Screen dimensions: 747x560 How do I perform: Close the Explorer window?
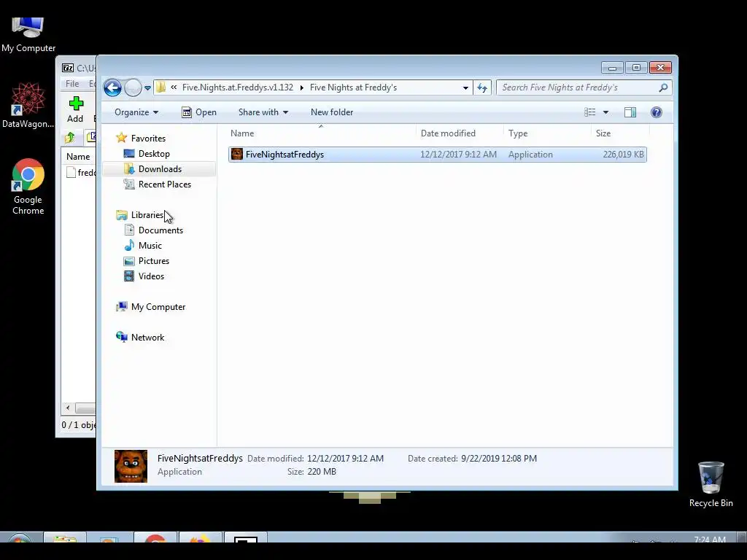coord(660,68)
